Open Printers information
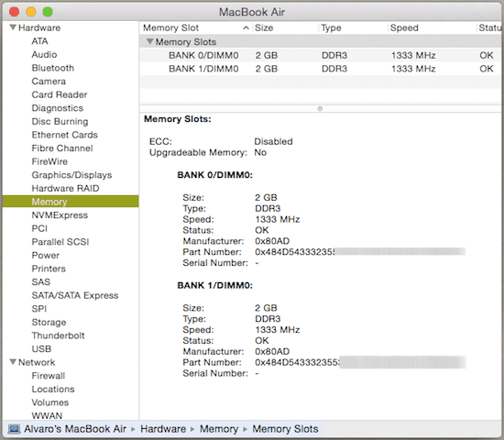Viewport: 504px width, 440px height. 49,269
